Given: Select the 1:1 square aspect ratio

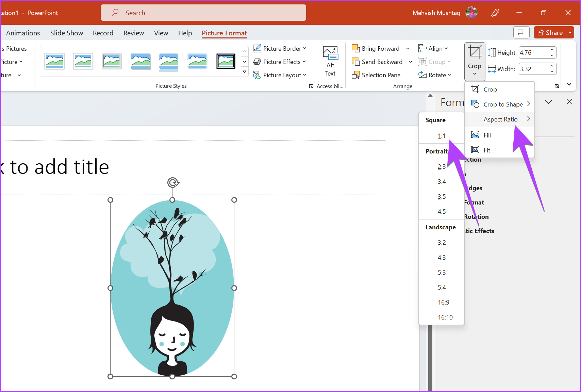Looking at the screenshot, I should pyautogui.click(x=441, y=135).
